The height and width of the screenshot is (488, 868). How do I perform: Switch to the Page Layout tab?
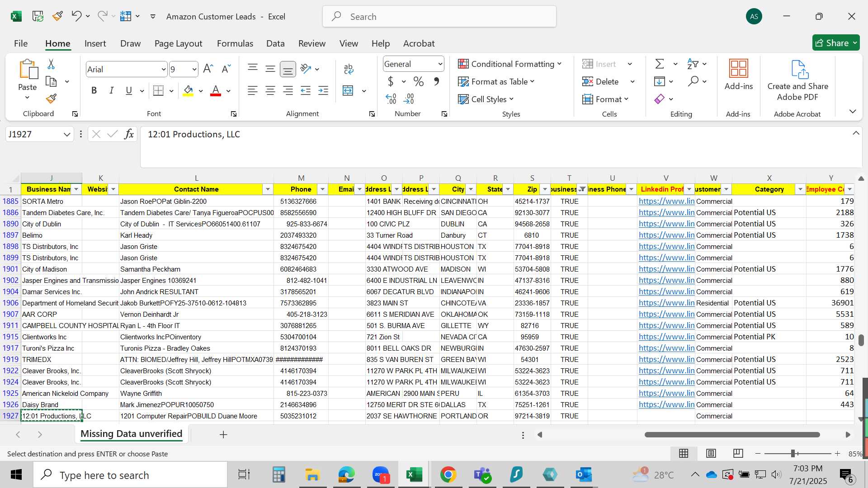tap(178, 43)
